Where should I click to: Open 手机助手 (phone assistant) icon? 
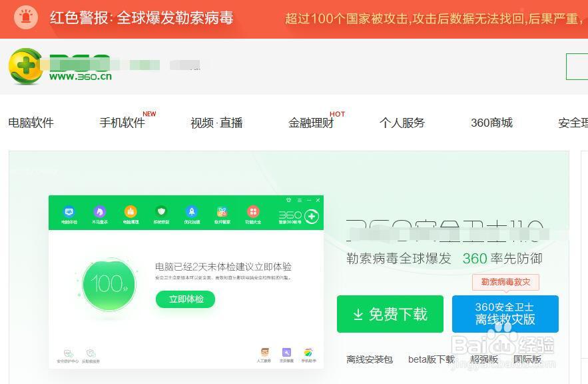click(x=308, y=351)
